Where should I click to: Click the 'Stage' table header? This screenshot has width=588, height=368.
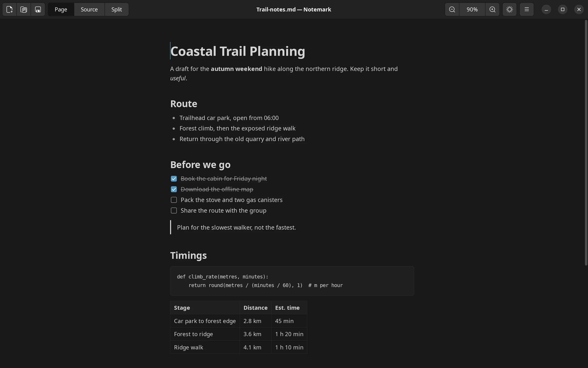point(205,308)
